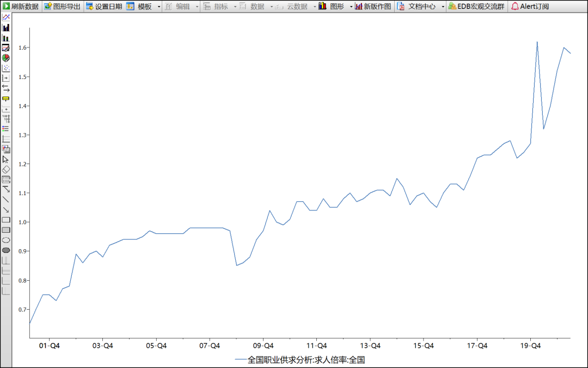The height and width of the screenshot is (368, 588).
Task: Select the hollow ellipse tool
Action: 6,240
